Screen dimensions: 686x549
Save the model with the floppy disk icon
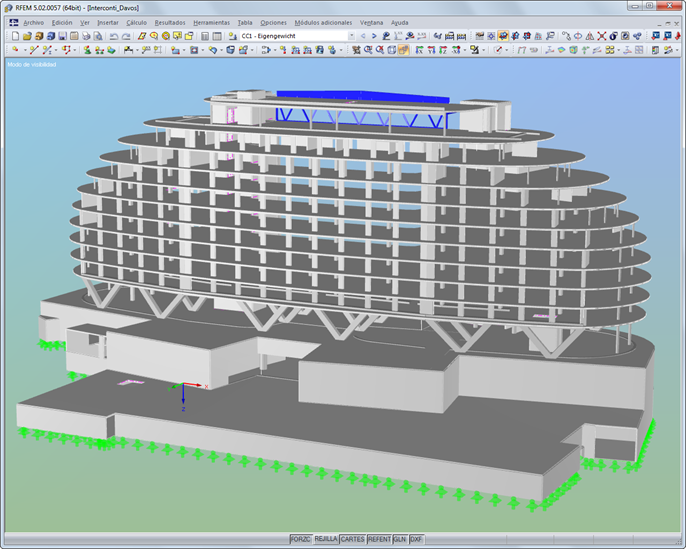pyautogui.click(x=62, y=36)
